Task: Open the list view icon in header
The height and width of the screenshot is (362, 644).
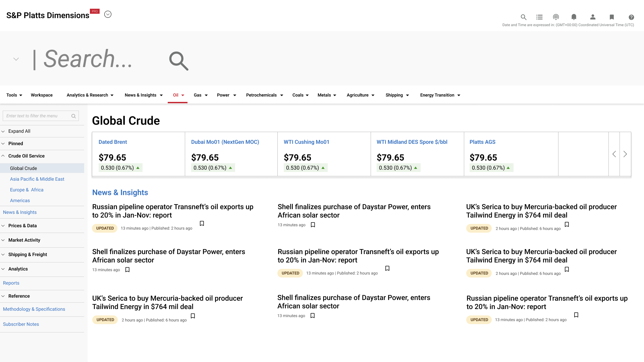Action: click(539, 17)
